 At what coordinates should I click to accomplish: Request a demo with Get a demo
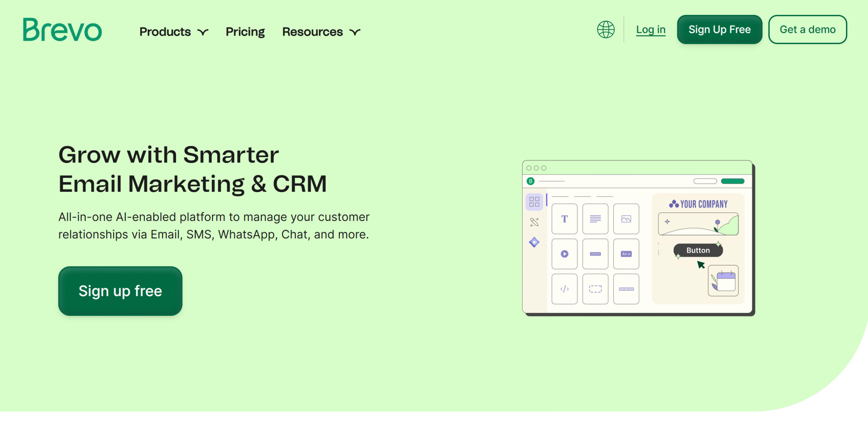(807, 30)
